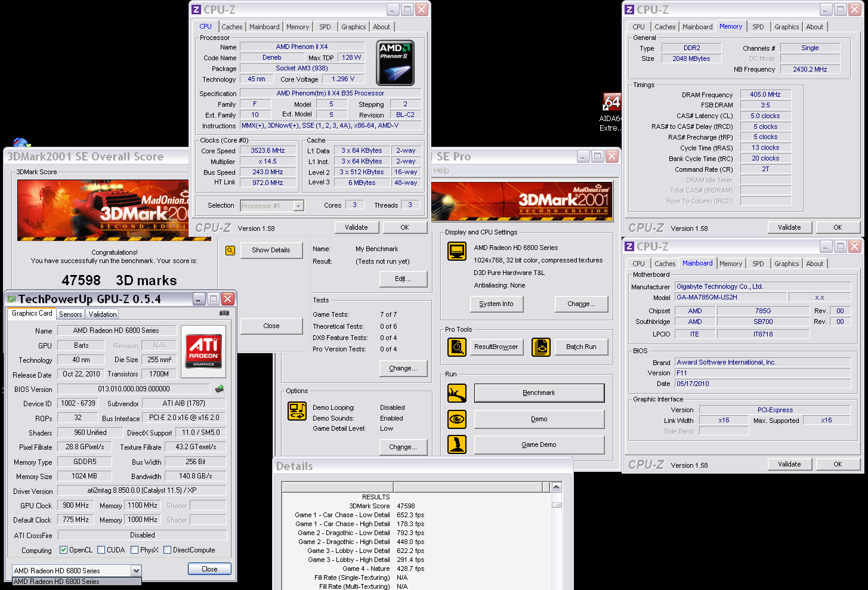This screenshot has height=590, width=868.
Task: Toggle the PhysX checkbox
Action: (x=135, y=550)
